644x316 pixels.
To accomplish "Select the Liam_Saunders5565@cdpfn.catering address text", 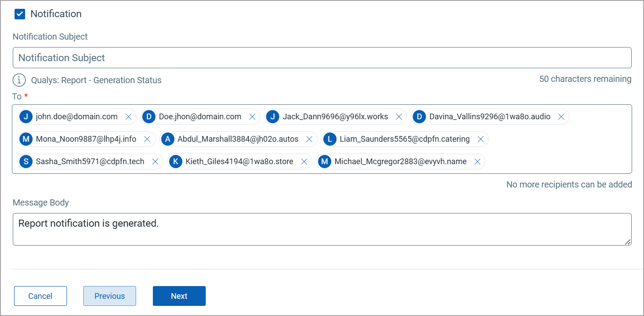I will 405,139.
